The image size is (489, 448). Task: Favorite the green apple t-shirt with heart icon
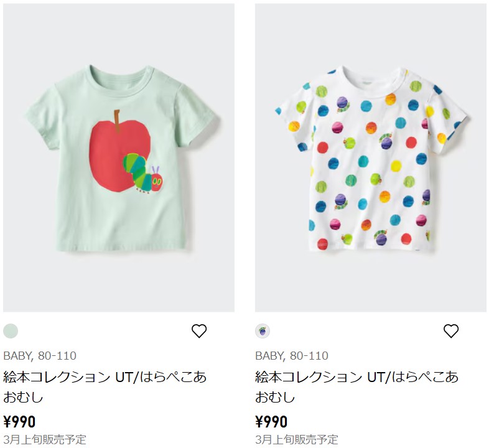pos(199,331)
